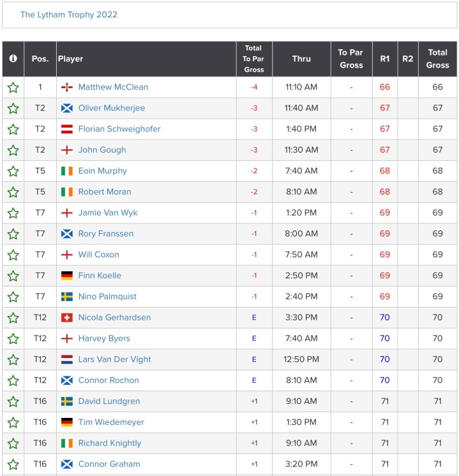Viewport: 459px width, 476px height.
Task: Open Rory Franssen's player details
Action: [106, 234]
